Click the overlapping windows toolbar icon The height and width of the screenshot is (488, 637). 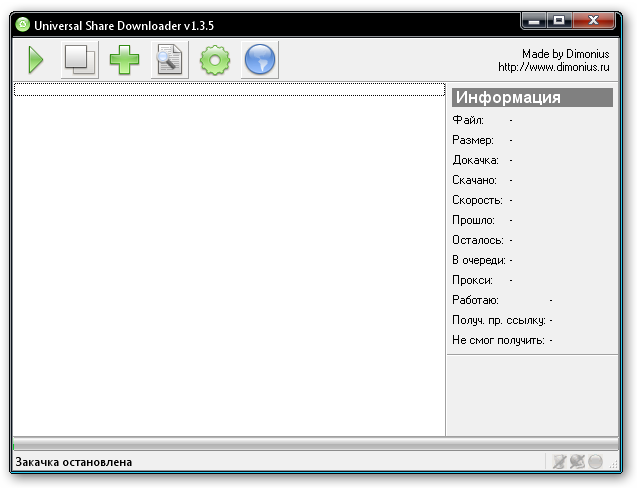80,61
